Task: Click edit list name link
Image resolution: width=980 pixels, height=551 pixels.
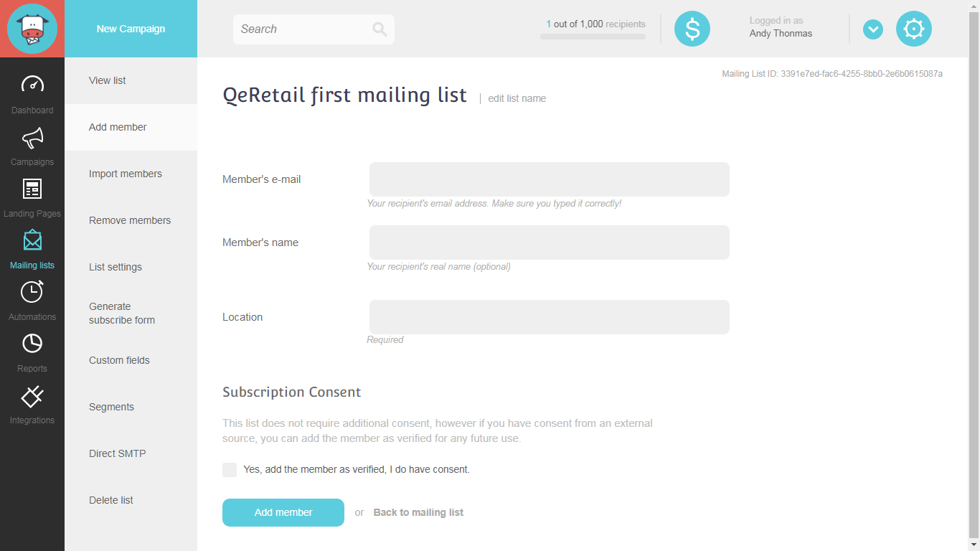Action: pyautogui.click(x=517, y=98)
